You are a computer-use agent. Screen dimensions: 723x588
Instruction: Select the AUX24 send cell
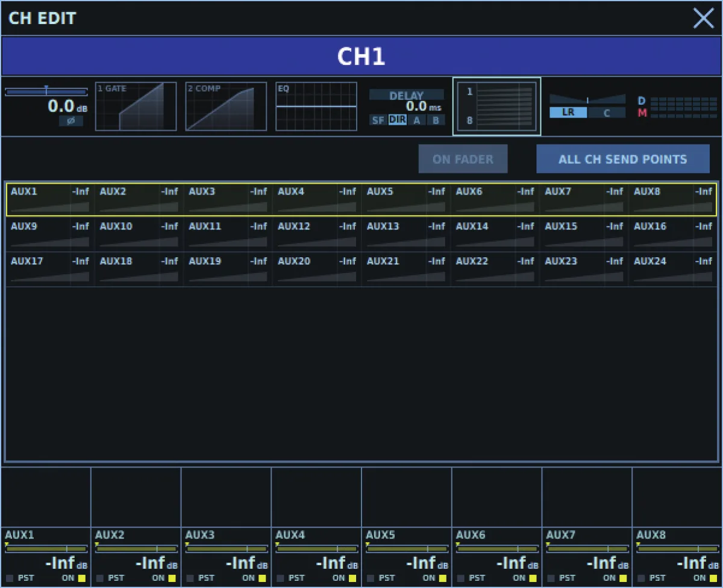673,269
